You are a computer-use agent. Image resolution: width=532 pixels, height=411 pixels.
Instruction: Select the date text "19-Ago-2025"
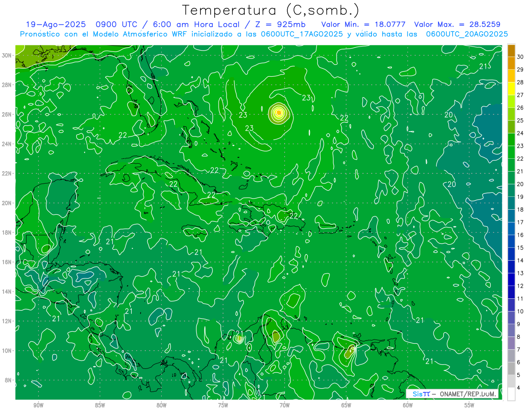coord(55,24)
